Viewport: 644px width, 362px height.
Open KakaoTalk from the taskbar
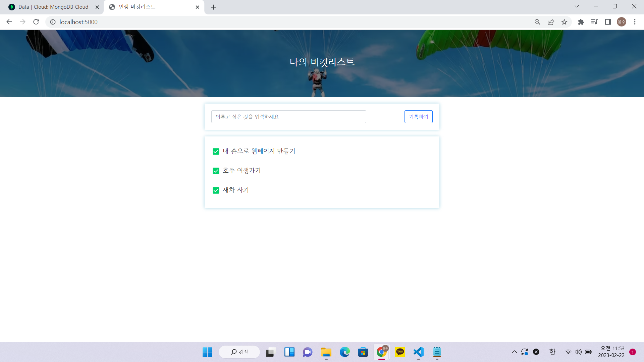400,352
